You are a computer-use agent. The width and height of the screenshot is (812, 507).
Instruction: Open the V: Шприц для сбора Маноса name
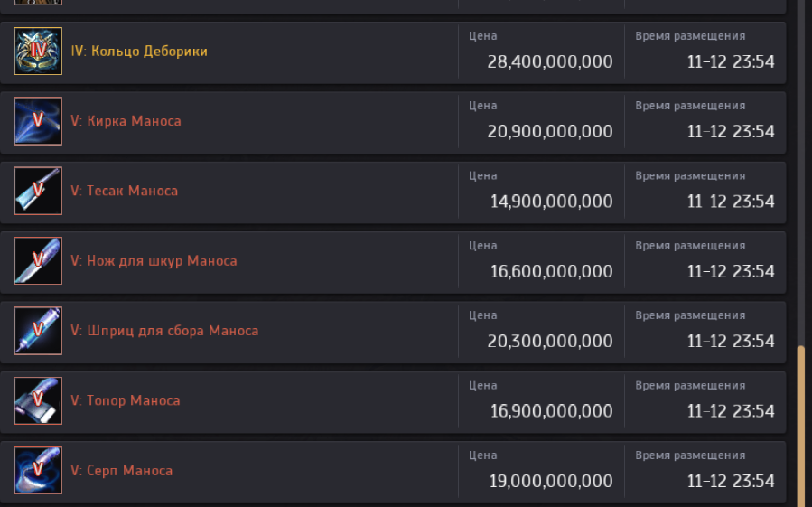point(164,331)
